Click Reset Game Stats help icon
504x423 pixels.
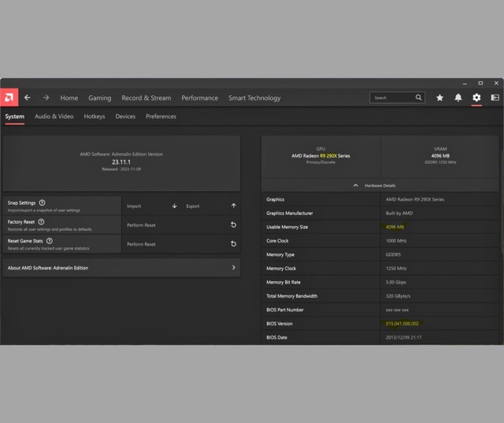pyautogui.click(x=50, y=241)
